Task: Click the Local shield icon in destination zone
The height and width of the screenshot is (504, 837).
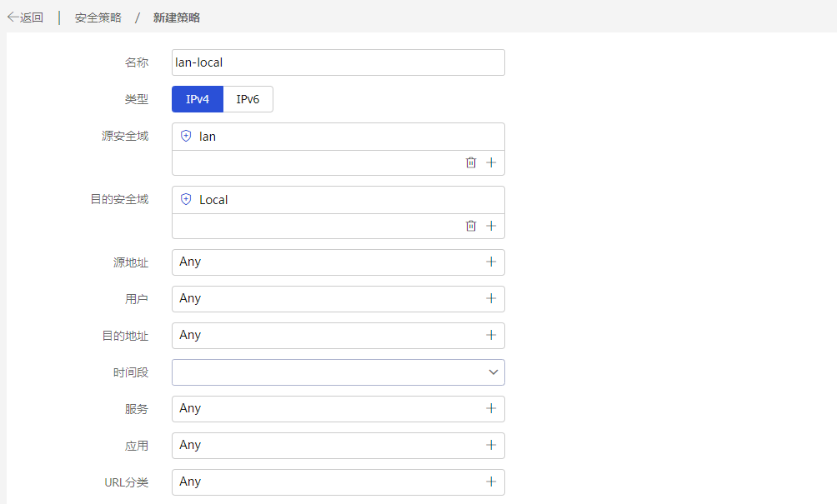Action: 186,199
